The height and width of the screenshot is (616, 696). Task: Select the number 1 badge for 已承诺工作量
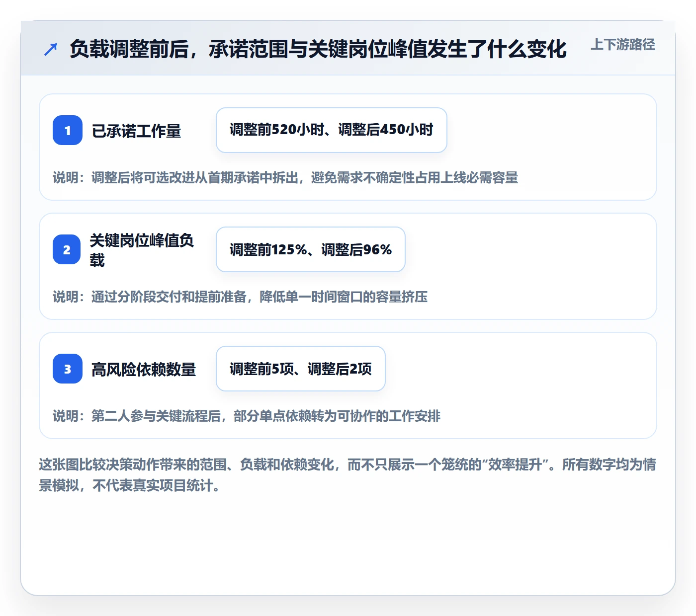(x=68, y=130)
